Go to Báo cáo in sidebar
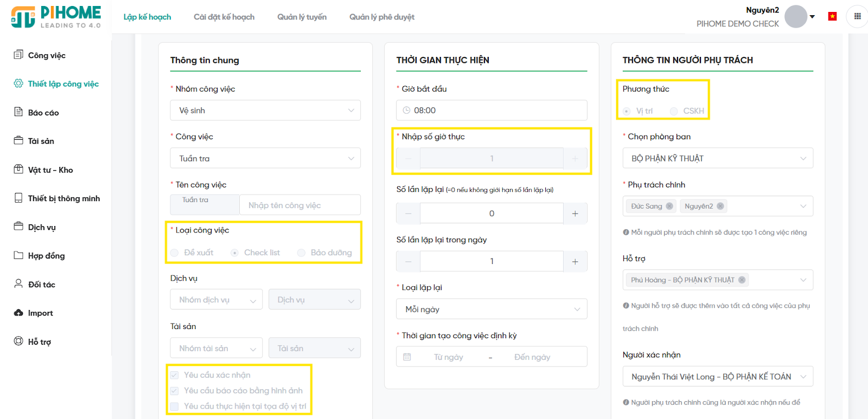 [43, 113]
